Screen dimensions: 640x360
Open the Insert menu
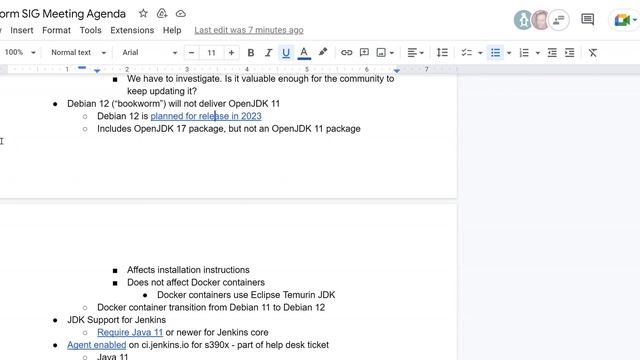click(x=22, y=30)
